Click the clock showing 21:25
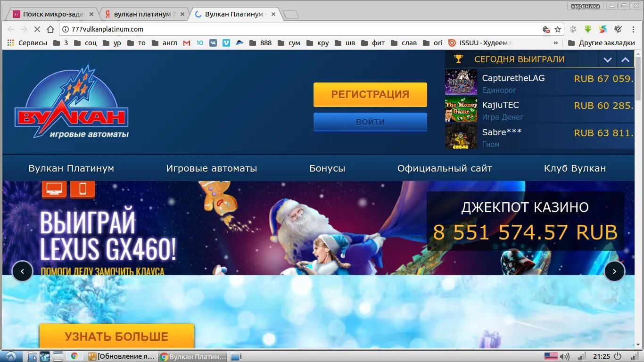The height and width of the screenshot is (362, 644). click(x=602, y=356)
